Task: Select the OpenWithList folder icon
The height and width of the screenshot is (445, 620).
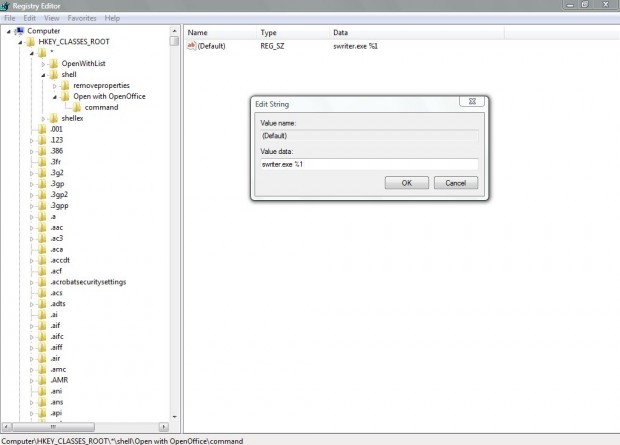Action: [53, 64]
